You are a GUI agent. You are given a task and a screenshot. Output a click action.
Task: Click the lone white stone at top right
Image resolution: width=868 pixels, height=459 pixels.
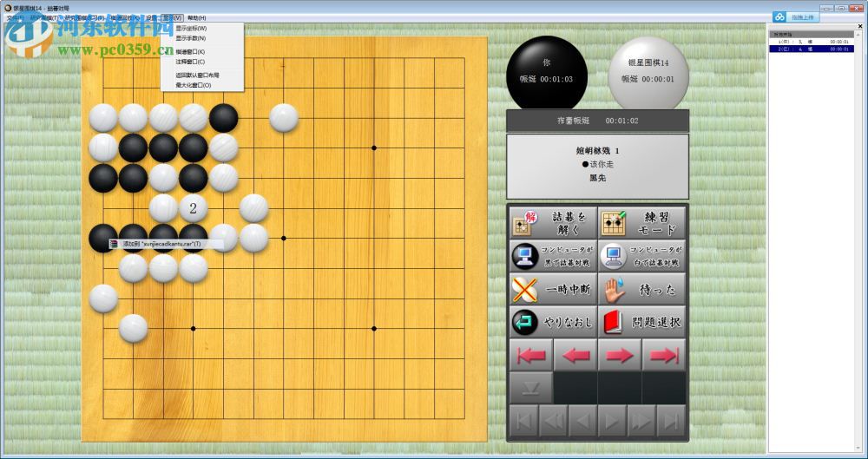click(284, 118)
